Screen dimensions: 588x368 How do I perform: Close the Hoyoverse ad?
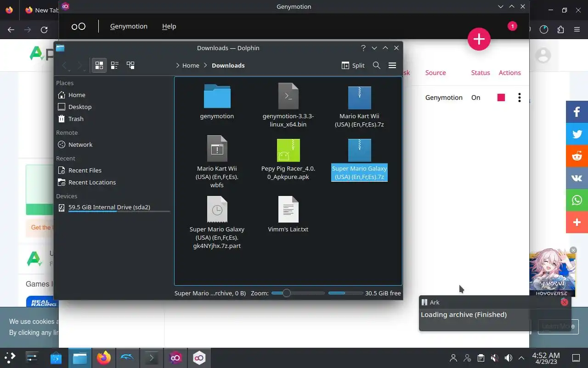tap(573, 250)
